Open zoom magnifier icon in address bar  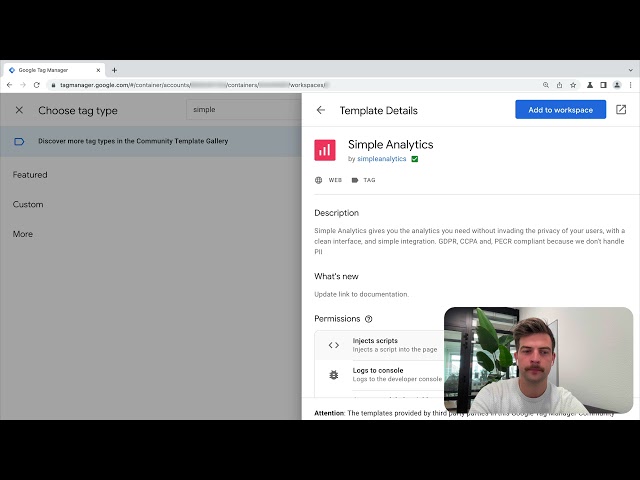(x=546, y=85)
